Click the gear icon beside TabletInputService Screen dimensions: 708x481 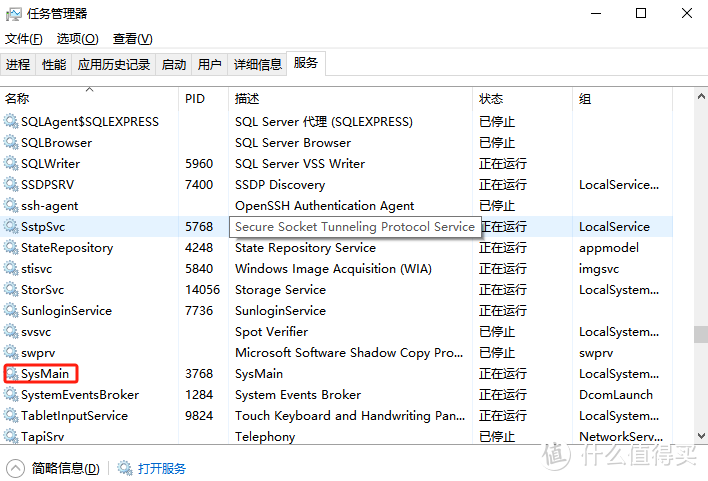(11, 415)
